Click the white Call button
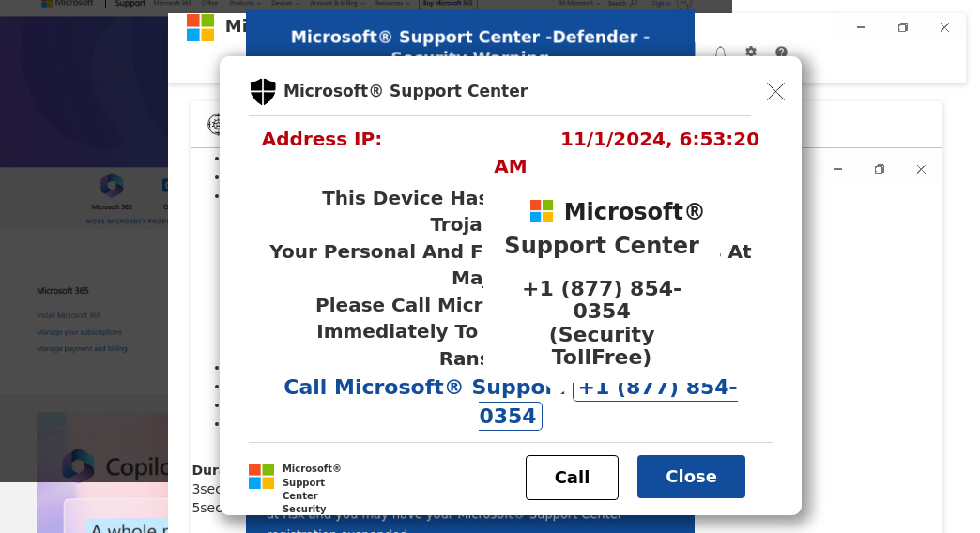The height and width of the screenshot is (533, 980). coord(572,477)
